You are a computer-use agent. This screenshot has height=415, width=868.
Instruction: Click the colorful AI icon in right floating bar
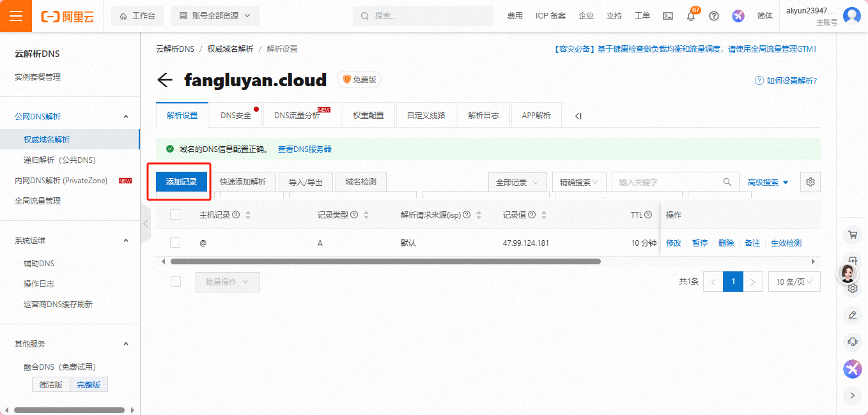[x=852, y=368]
